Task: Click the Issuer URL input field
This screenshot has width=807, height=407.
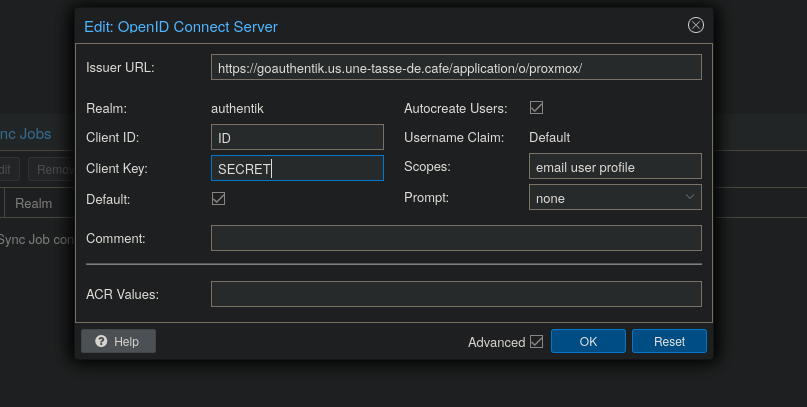Action: click(x=456, y=67)
